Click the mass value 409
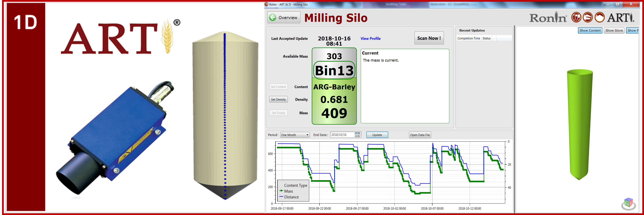This screenshot has width=644, height=215. tap(334, 113)
